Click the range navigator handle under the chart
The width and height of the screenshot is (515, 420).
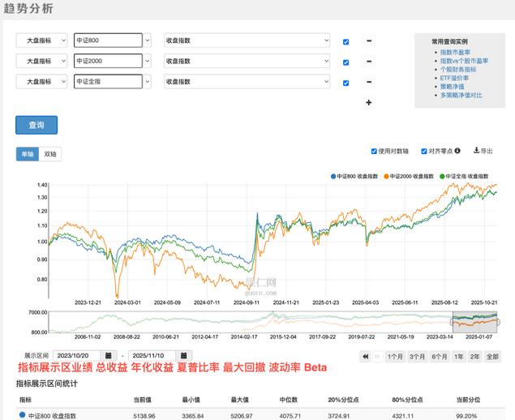coord(498,322)
